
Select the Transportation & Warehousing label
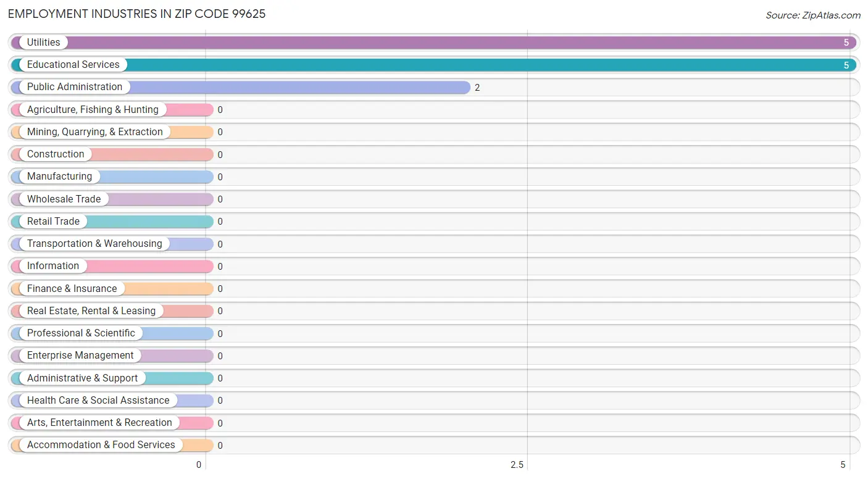click(94, 243)
